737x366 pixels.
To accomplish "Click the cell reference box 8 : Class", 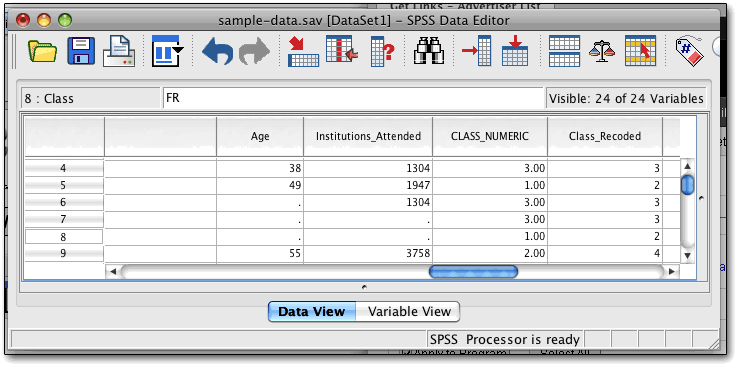I will [x=91, y=99].
